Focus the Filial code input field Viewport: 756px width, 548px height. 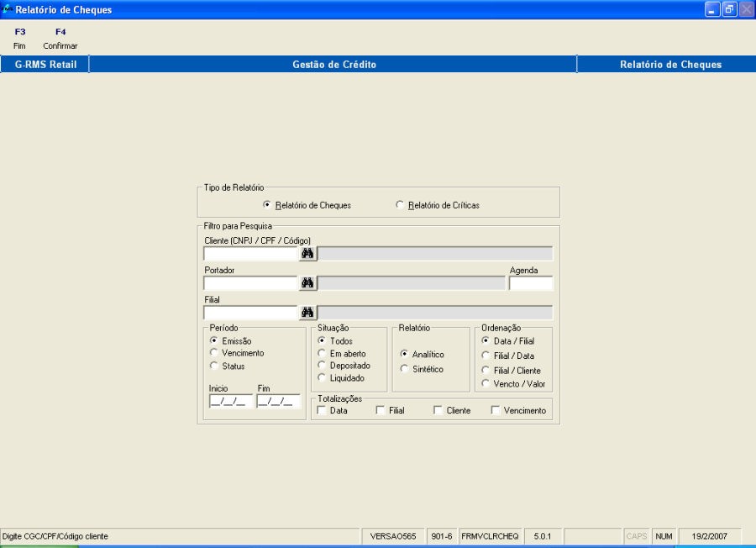coord(250,313)
